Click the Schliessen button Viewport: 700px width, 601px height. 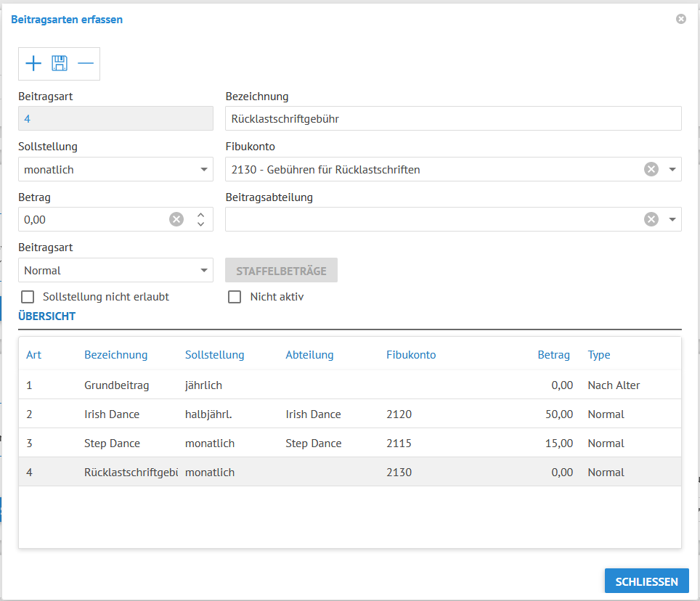(646, 581)
